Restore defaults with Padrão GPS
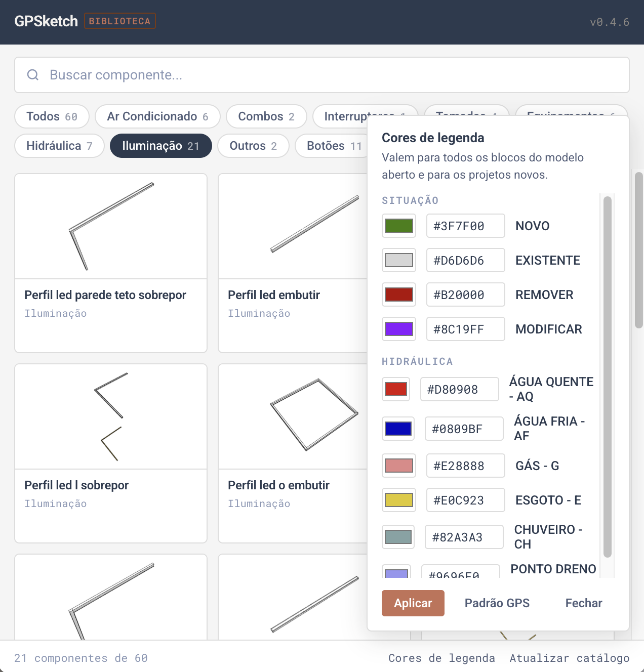Screen dimensions: 644x672 (497, 603)
